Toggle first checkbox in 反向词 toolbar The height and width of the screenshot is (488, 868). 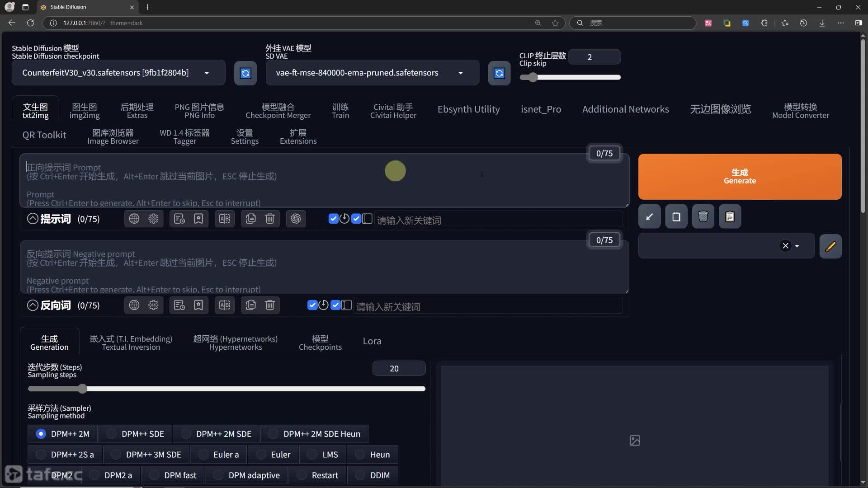point(312,305)
